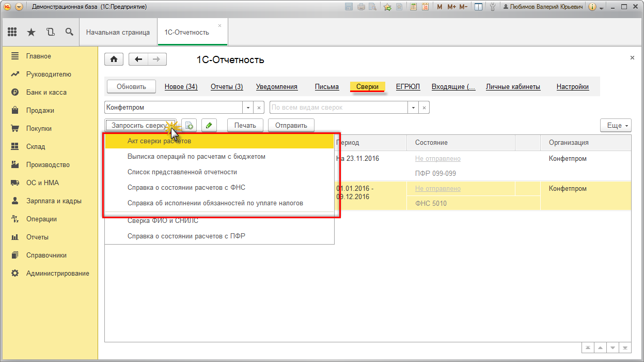Image resolution: width=644 pixels, height=362 pixels.
Task: Open the Еще dropdown menu
Action: (x=616, y=125)
